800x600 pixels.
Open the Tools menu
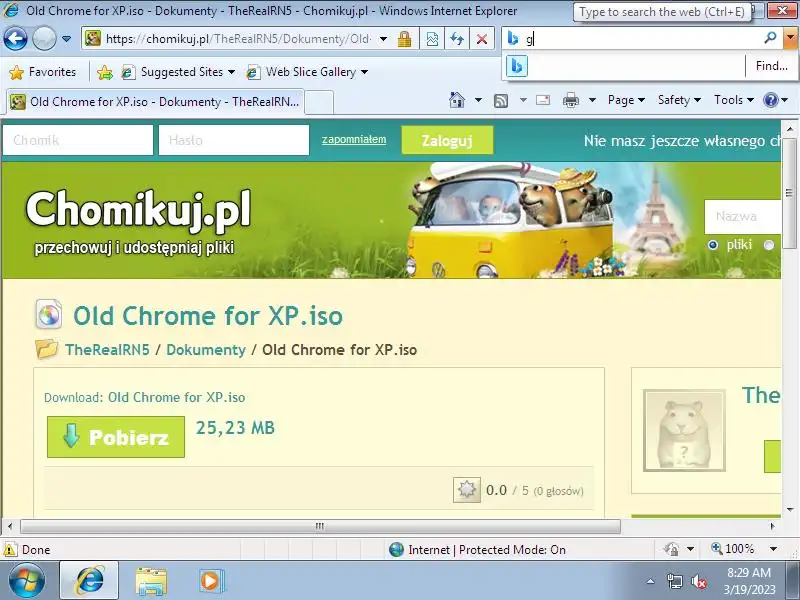tap(734, 100)
